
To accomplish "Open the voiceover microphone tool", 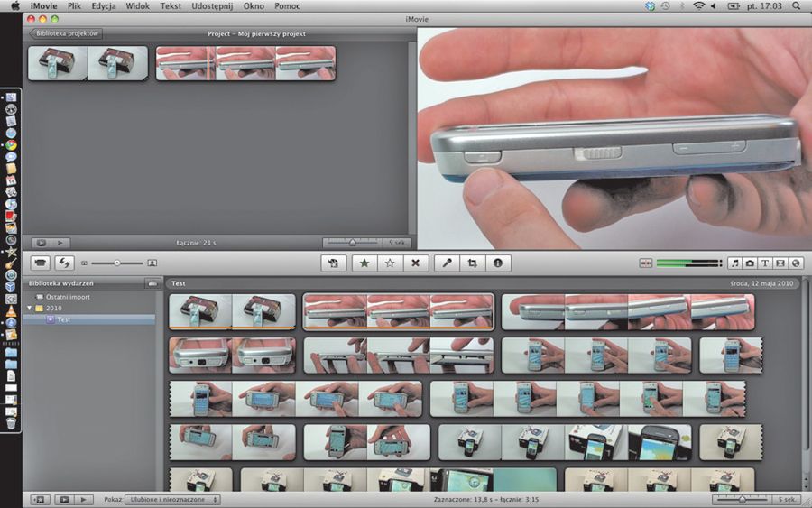I will 447,263.
